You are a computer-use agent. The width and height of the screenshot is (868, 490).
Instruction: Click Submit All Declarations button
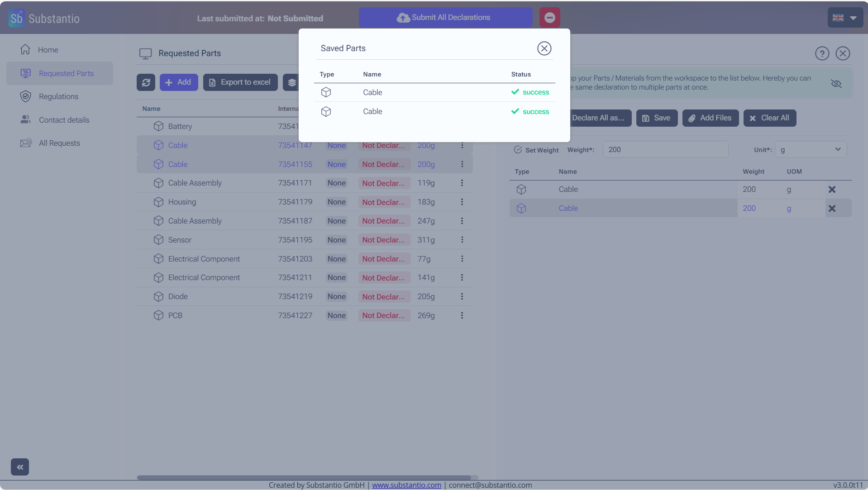pos(445,18)
